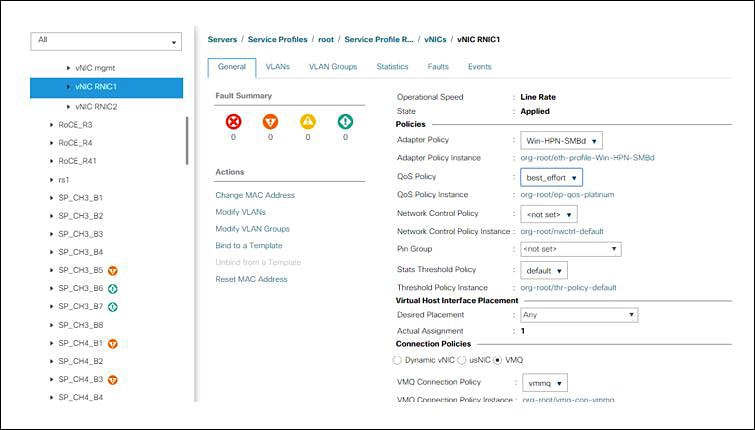Viewport: 755px width, 430px height.
Task: Click the fault icon beside SP_CH4_B3
Action: (113, 379)
